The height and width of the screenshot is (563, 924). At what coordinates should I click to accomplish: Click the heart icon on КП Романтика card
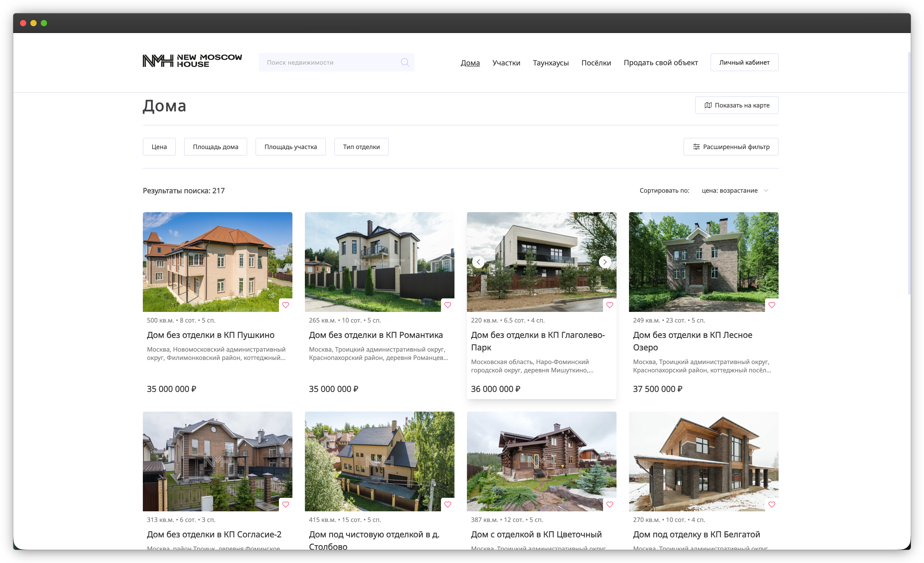pyautogui.click(x=448, y=305)
